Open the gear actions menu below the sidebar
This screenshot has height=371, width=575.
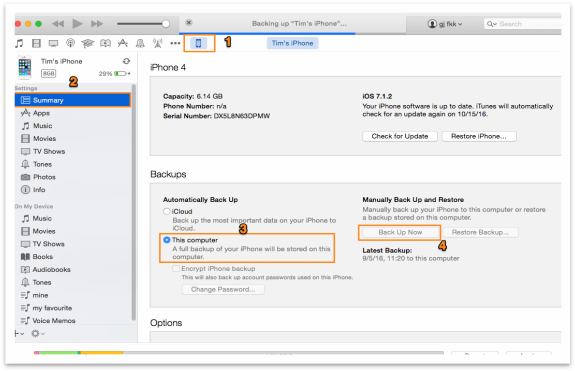point(38,334)
